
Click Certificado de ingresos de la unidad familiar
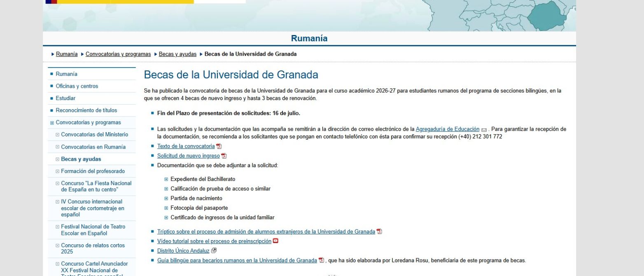point(222,218)
